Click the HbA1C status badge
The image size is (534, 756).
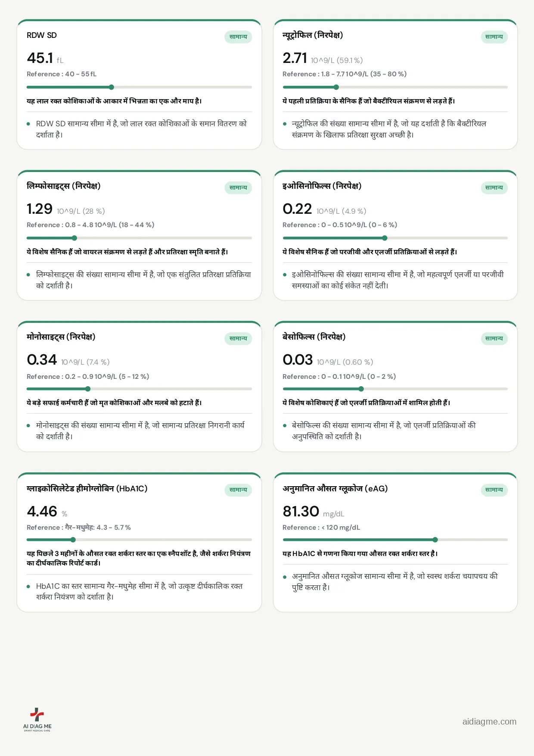click(238, 490)
